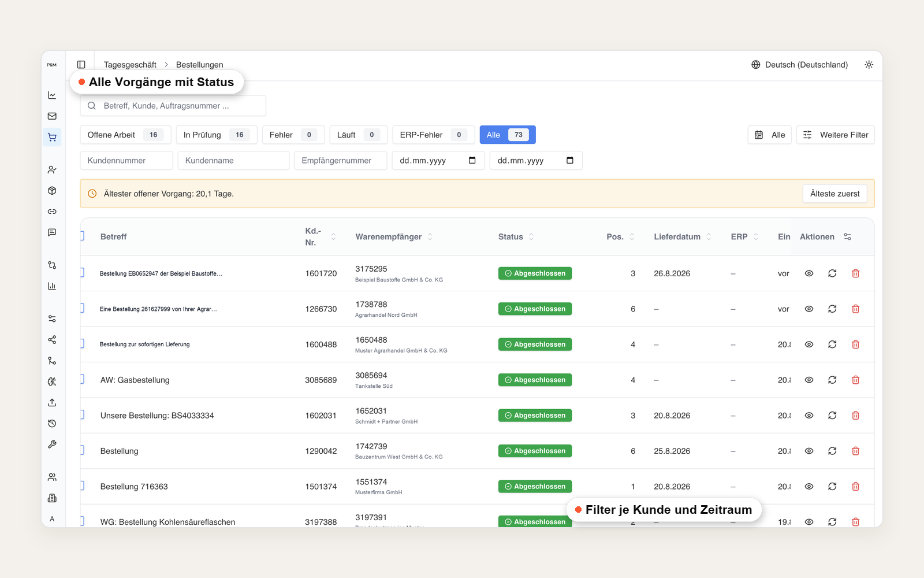This screenshot has height=578, width=924.
Task: Open the Alle calendar period dropdown
Action: (770, 135)
